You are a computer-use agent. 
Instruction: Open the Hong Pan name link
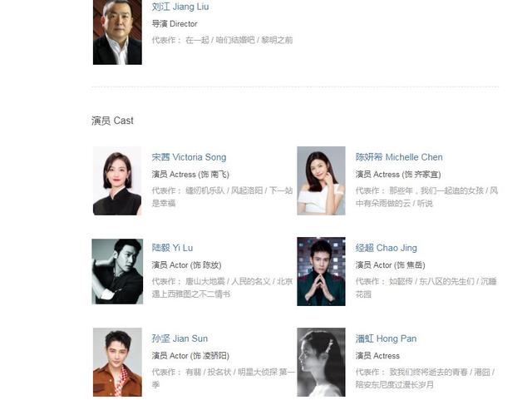tap(386, 338)
